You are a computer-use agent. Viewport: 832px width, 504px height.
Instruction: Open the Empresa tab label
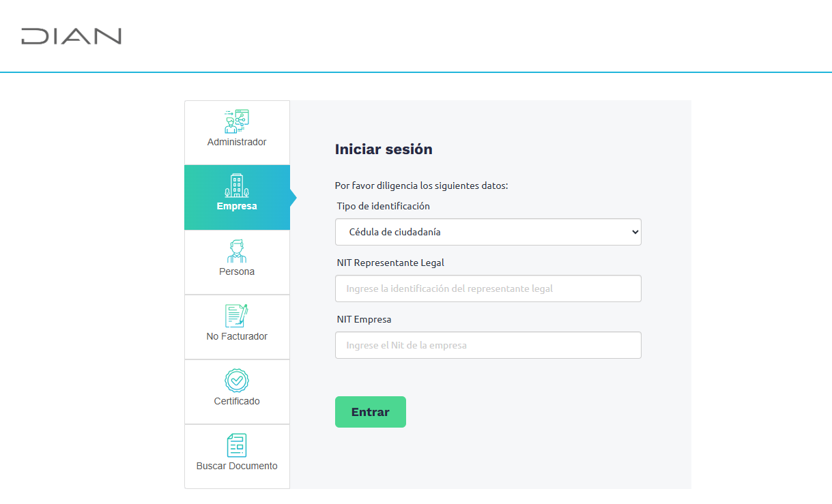(x=237, y=206)
